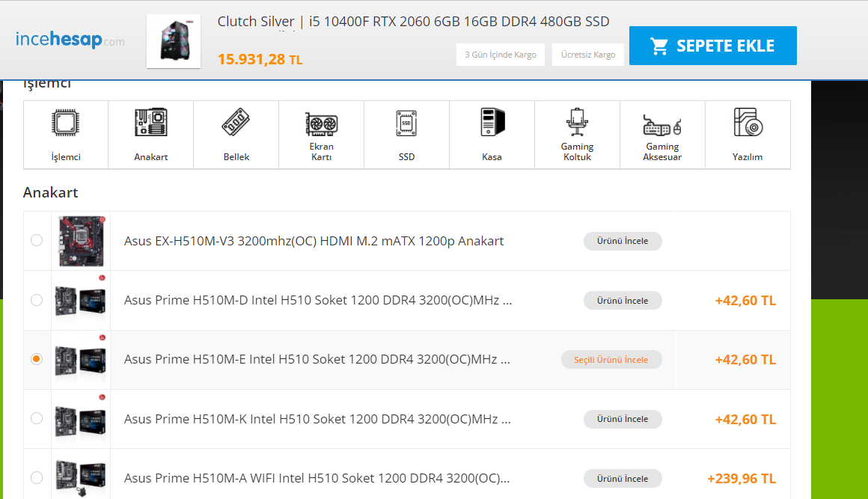Viewport: 868px width, 499px height.
Task: Click the Asus Prime H510M-D product name
Action: tap(318, 301)
